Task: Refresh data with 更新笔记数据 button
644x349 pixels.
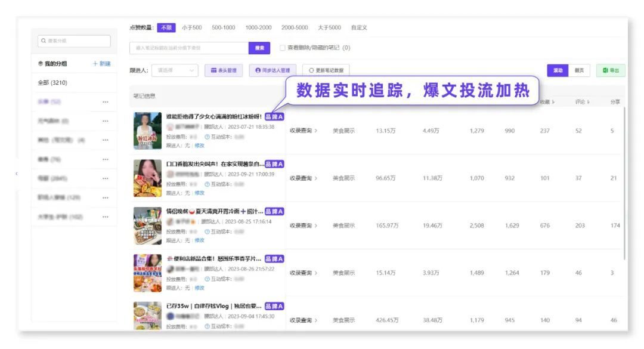Action: click(326, 70)
